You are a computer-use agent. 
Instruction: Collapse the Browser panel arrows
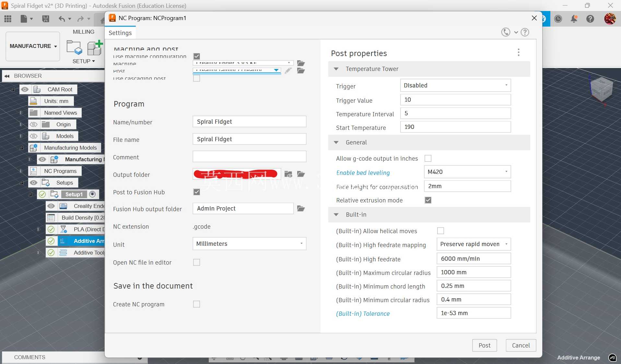click(7, 76)
